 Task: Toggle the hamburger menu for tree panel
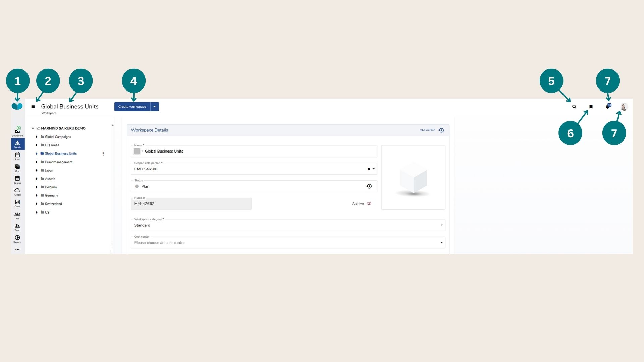[x=33, y=107]
